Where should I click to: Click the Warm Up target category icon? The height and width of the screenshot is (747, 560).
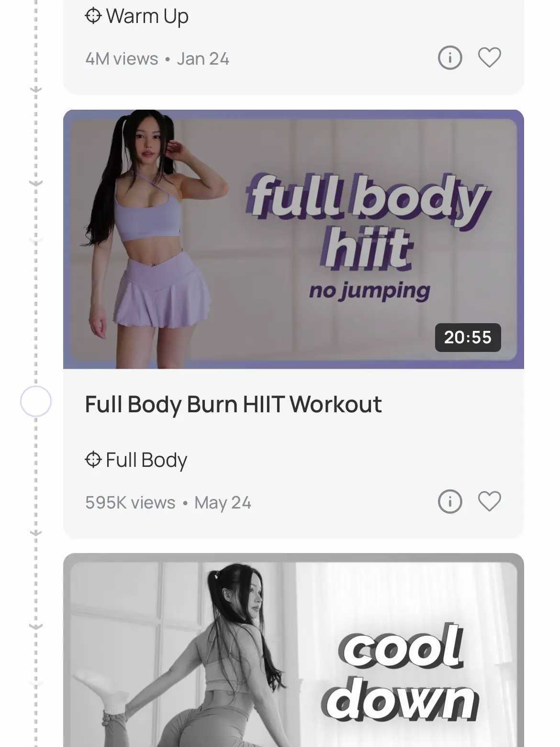coord(93,16)
